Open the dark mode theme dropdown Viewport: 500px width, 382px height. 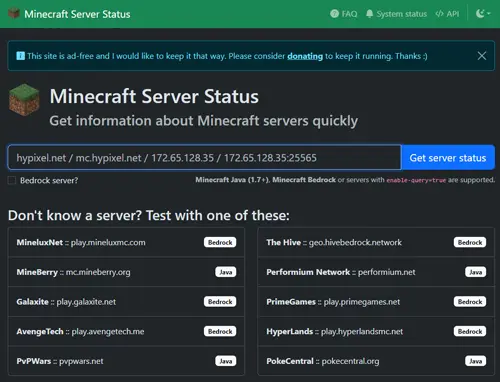pyautogui.click(x=483, y=14)
